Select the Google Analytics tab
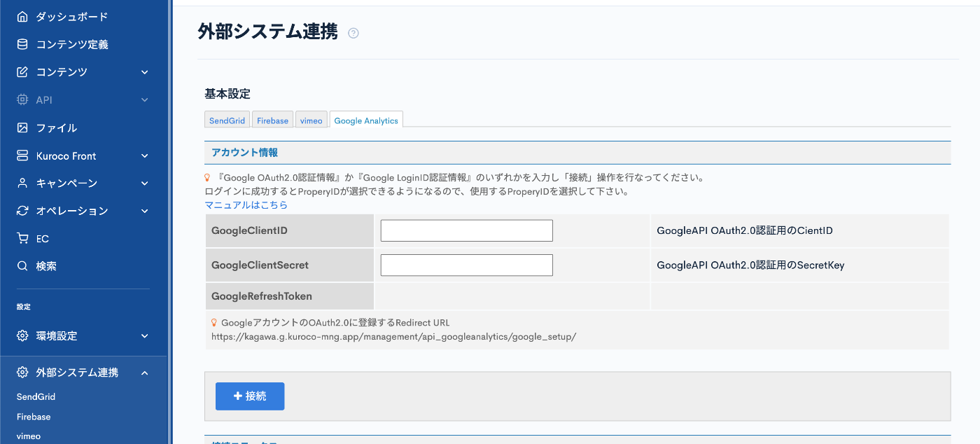Image resolution: width=980 pixels, height=444 pixels. point(366,120)
